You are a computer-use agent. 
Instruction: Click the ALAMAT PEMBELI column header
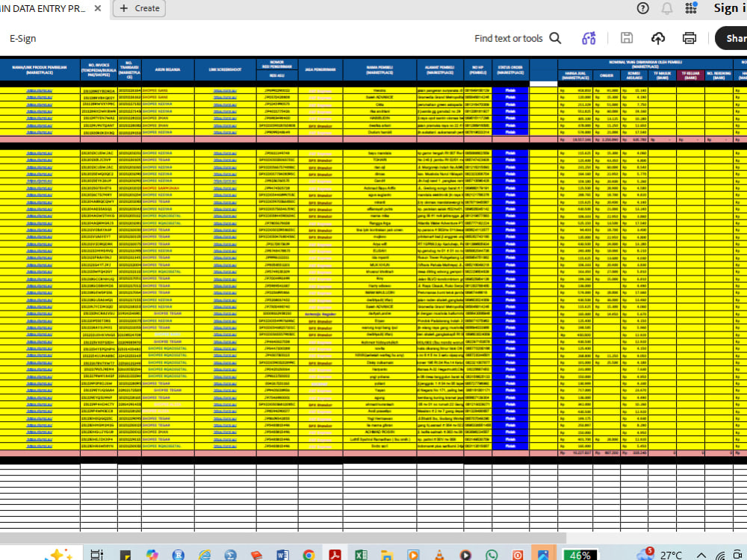click(x=440, y=69)
